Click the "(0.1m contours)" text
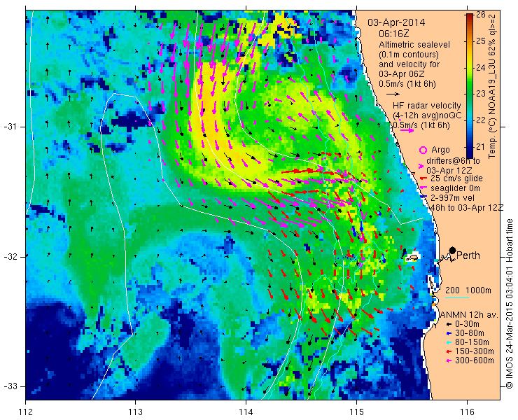The height and width of the screenshot is (420, 518). pos(409,54)
